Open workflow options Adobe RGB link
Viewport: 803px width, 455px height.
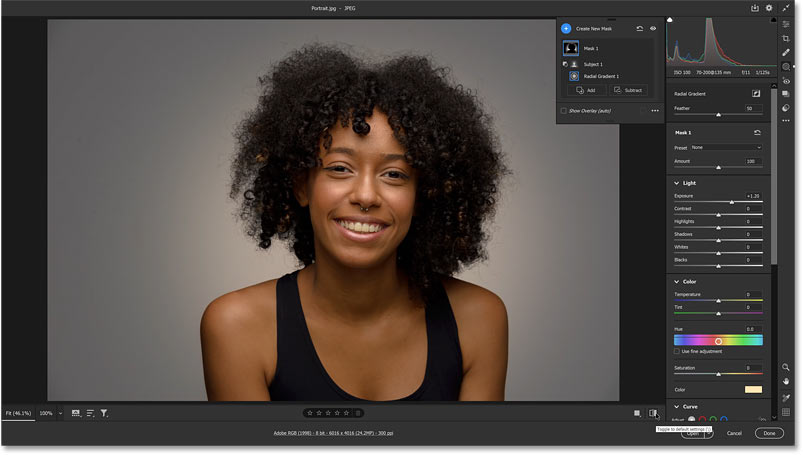(x=333, y=433)
